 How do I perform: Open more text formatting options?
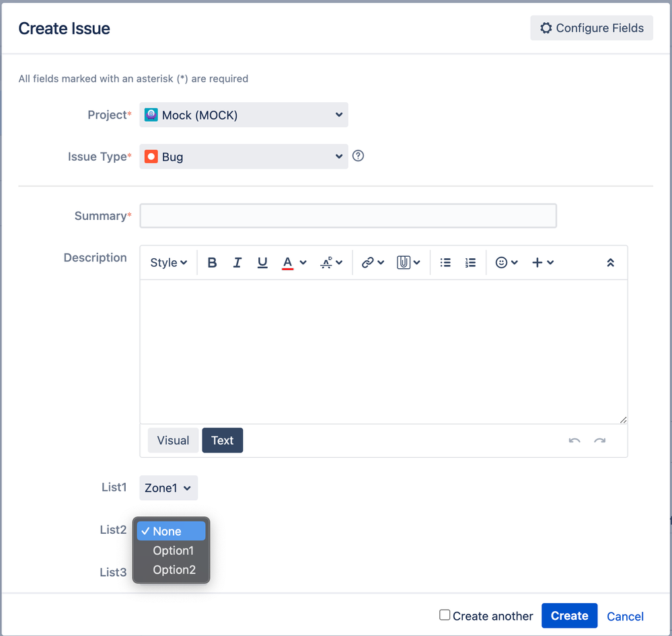[331, 263]
